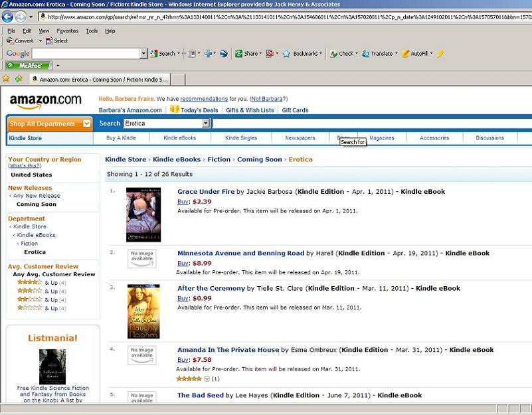The height and width of the screenshot is (415, 532).
Task: Open Minnesota Avenue and Benning Road title
Action: click(241, 253)
